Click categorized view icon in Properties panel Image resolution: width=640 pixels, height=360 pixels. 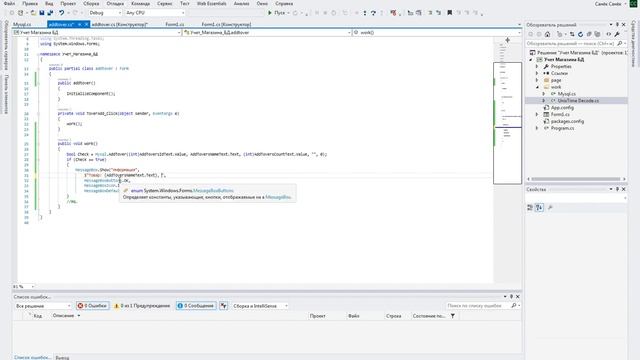coord(530,207)
